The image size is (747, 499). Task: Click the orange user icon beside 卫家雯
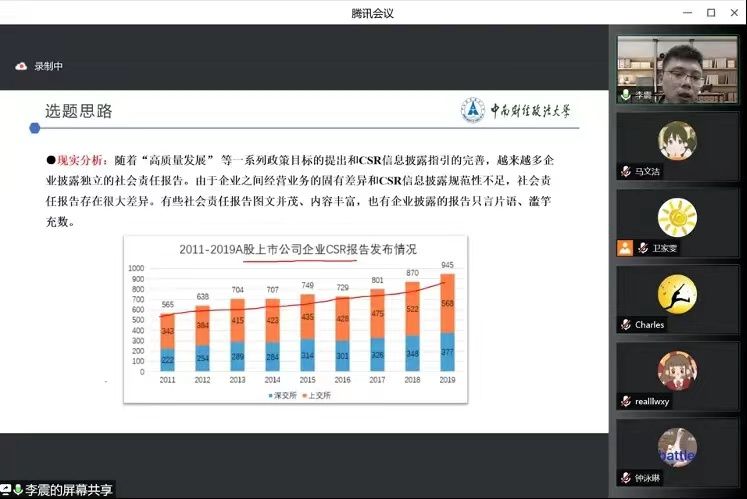click(624, 248)
